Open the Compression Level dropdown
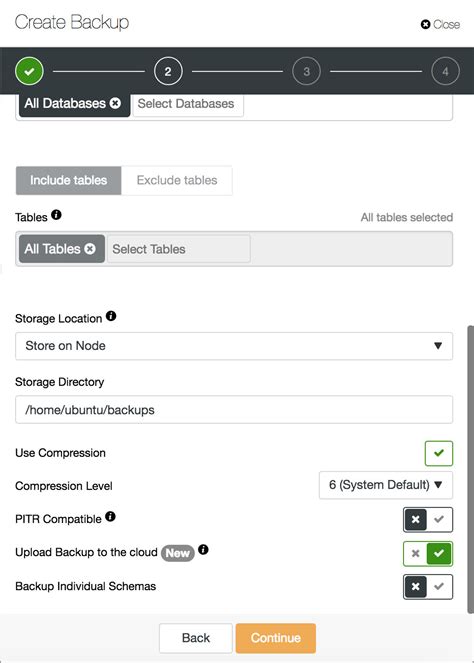 pyautogui.click(x=386, y=485)
